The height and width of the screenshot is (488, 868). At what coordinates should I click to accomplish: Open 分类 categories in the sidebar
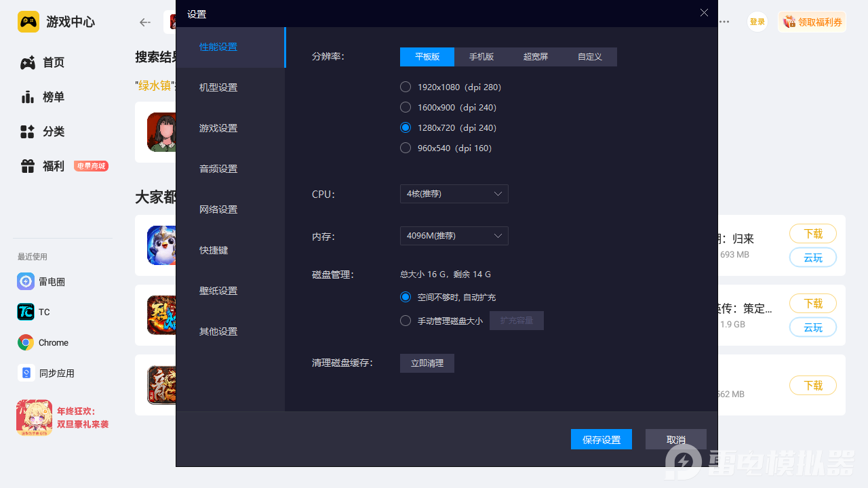tap(43, 131)
